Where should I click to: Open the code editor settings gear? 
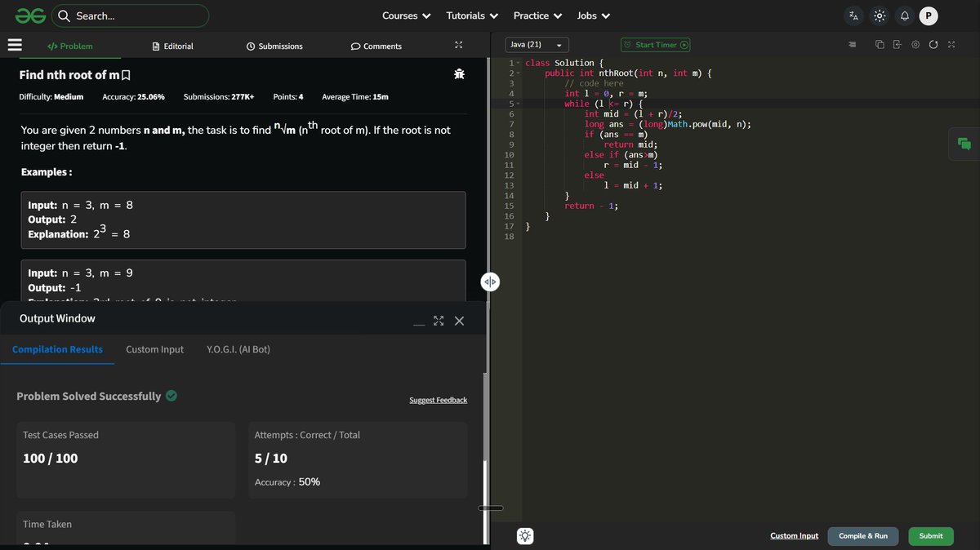tap(915, 45)
